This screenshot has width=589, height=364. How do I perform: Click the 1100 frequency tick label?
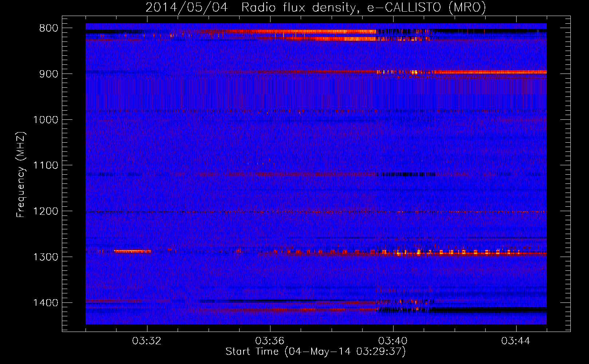coord(46,166)
